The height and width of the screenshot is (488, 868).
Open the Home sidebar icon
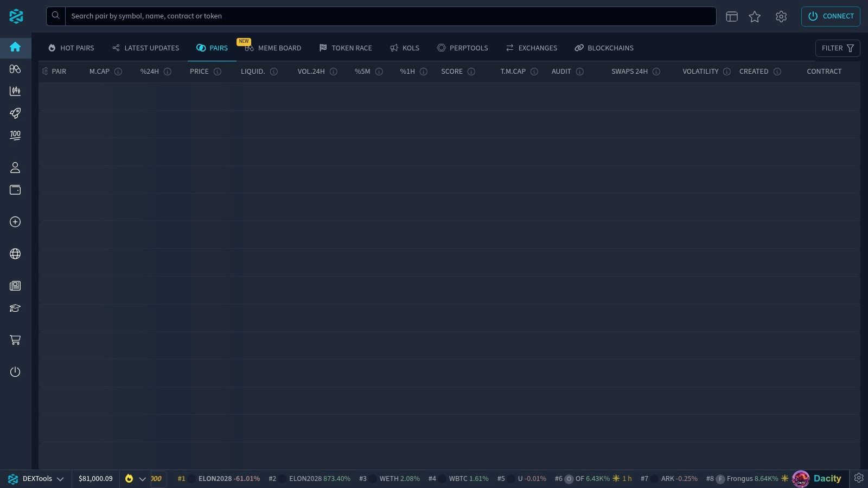(15, 47)
